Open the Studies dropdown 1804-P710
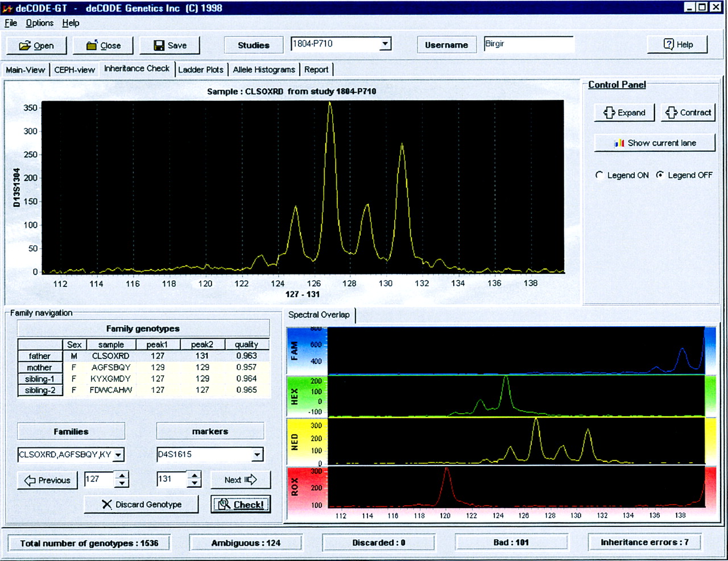Screen dimensions: 728x561 click(386, 44)
